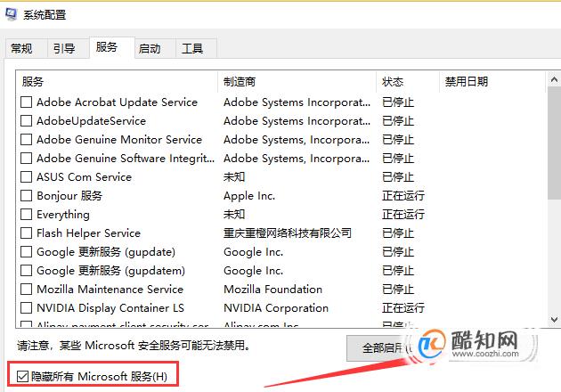
Task: Click the services list scrollbar thumb
Action: pos(554,143)
